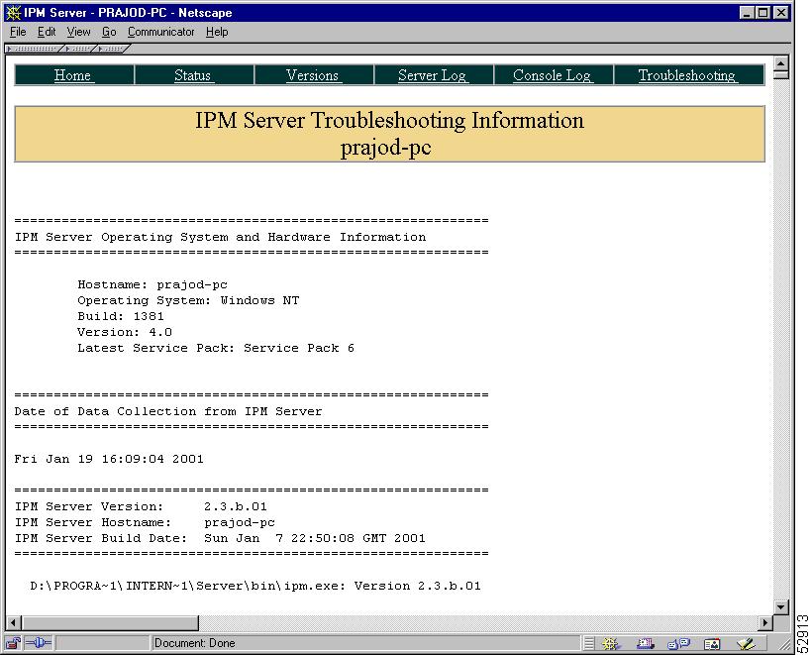Viewport: 812px width, 655px height.
Task: Open Netscape Navigator from the component bar
Action: 609,643
